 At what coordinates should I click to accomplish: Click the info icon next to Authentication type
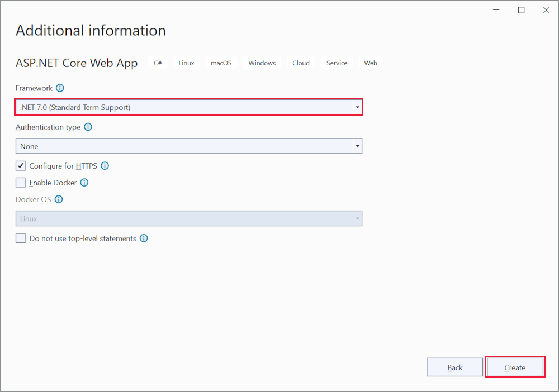88,127
